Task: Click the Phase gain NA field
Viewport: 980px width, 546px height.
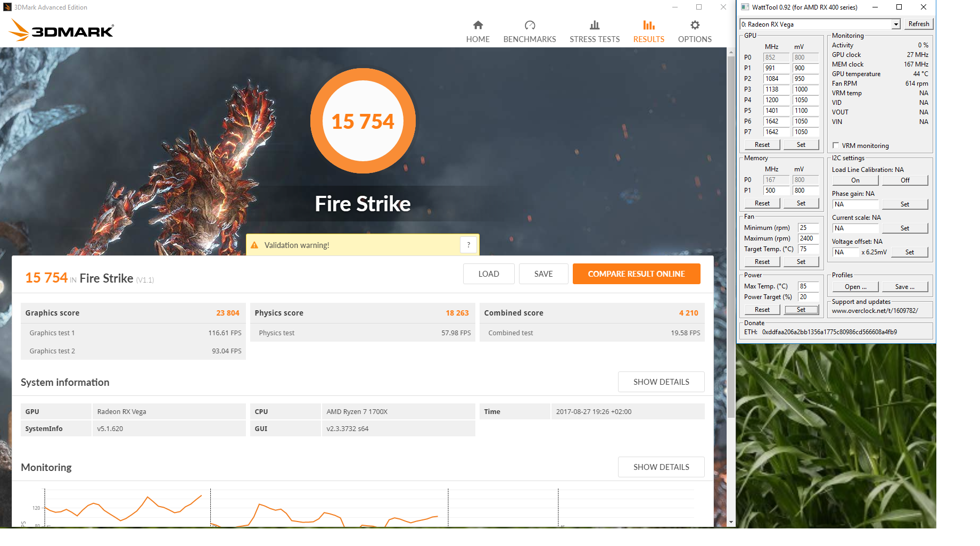Action: pyautogui.click(x=855, y=204)
